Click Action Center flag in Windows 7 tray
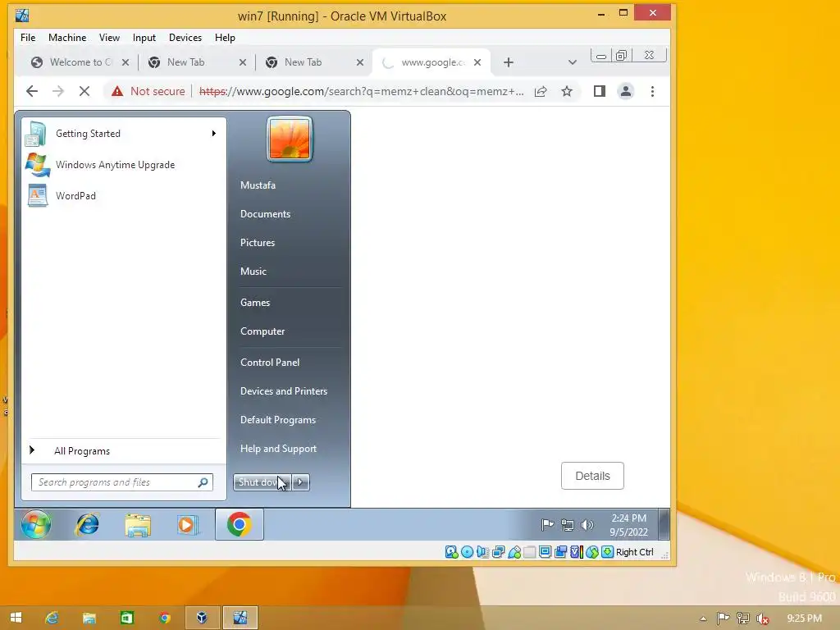The height and width of the screenshot is (630, 840). click(547, 525)
